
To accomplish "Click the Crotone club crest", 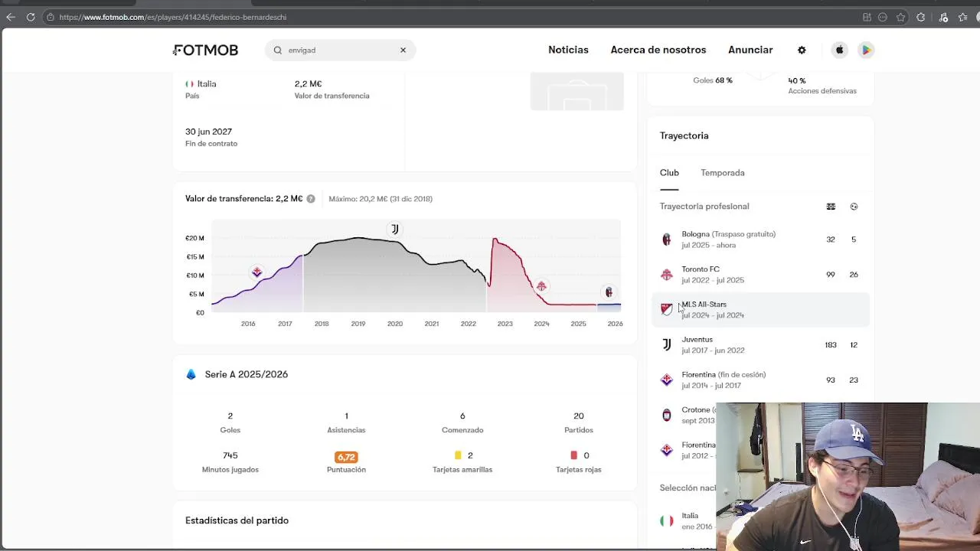I will [667, 415].
